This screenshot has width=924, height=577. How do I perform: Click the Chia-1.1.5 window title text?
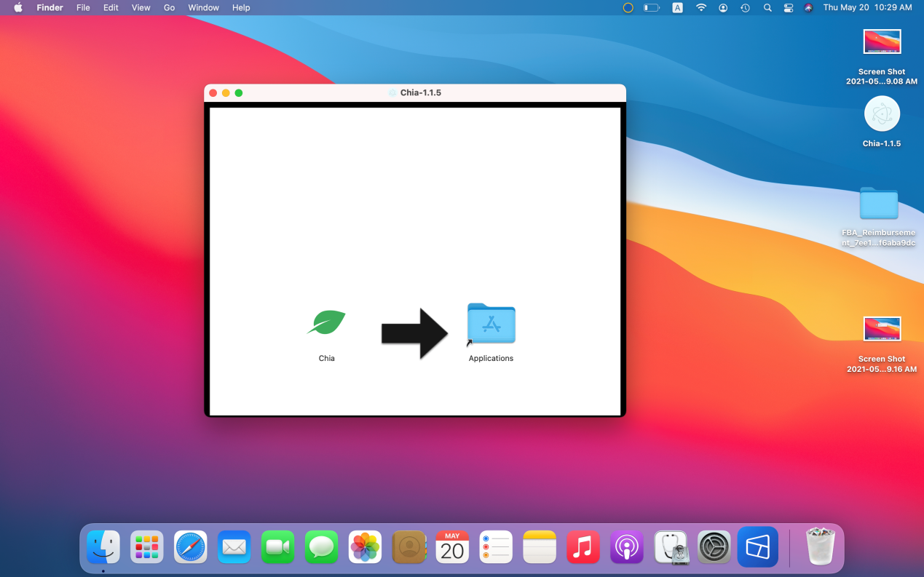tap(420, 92)
